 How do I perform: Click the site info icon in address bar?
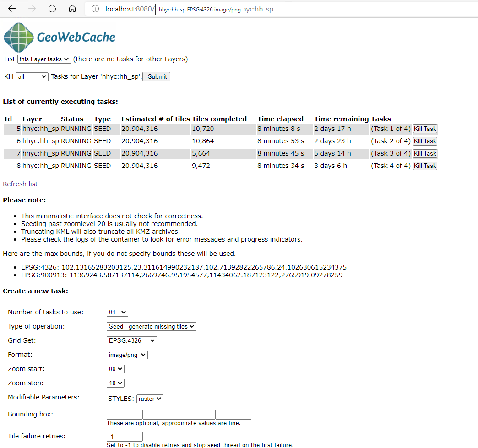(95, 9)
